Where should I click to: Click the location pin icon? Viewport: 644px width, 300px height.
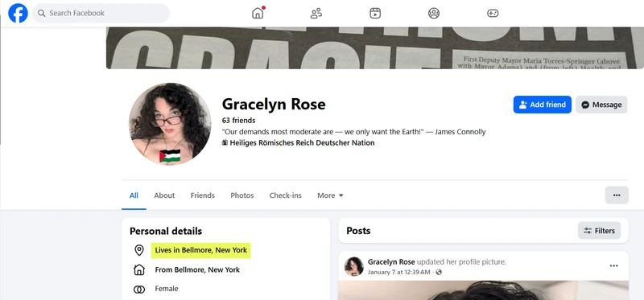coord(139,250)
